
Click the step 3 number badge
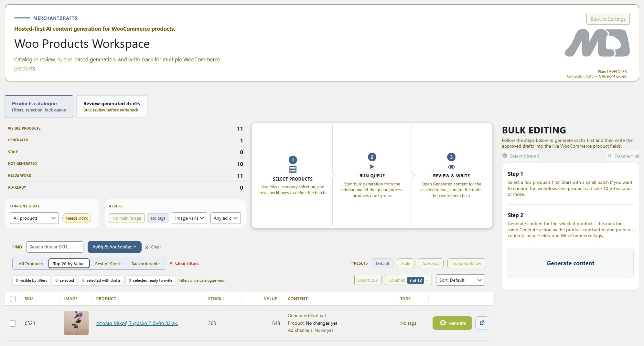point(451,157)
